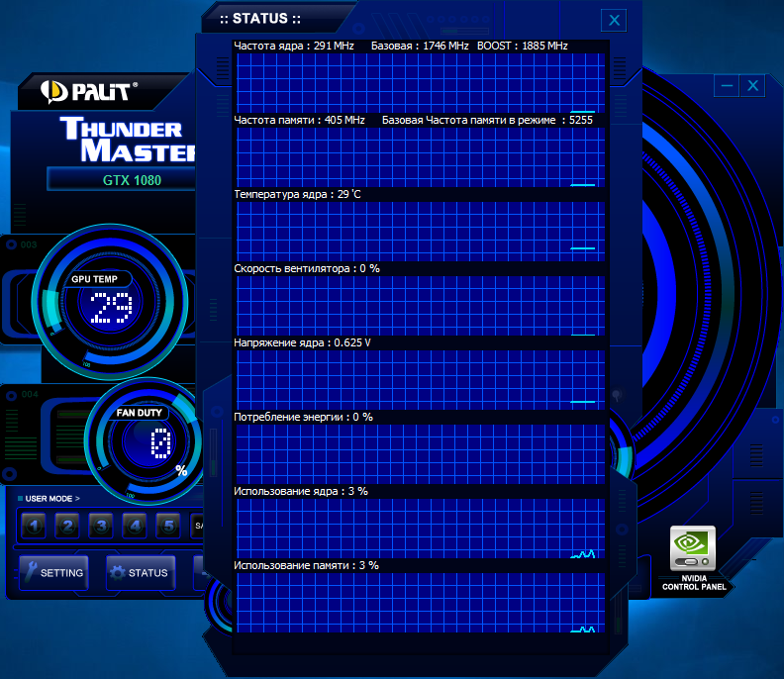Click the 'Базовая : 1746 MHz' value

(420, 46)
